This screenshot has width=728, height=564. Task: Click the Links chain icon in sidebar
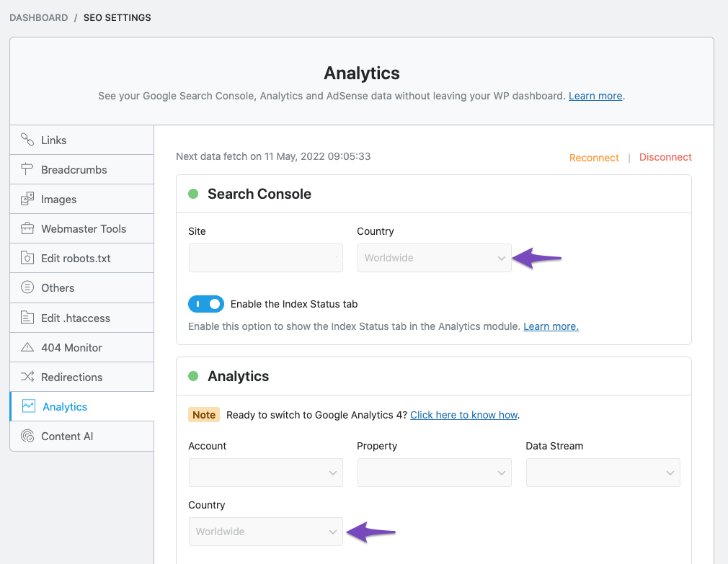pyautogui.click(x=27, y=140)
